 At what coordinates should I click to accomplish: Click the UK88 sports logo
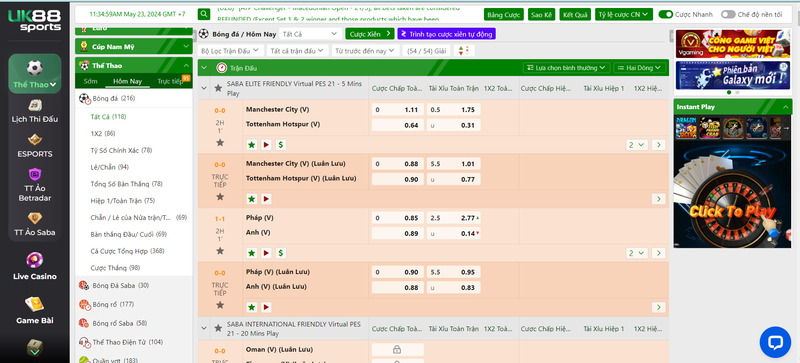coord(34,20)
